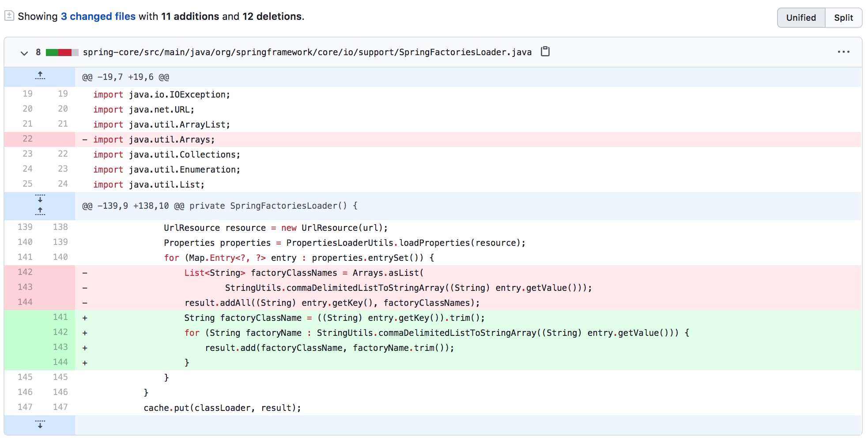Select added line number 141
This screenshot has height=444, width=868.
(x=60, y=317)
